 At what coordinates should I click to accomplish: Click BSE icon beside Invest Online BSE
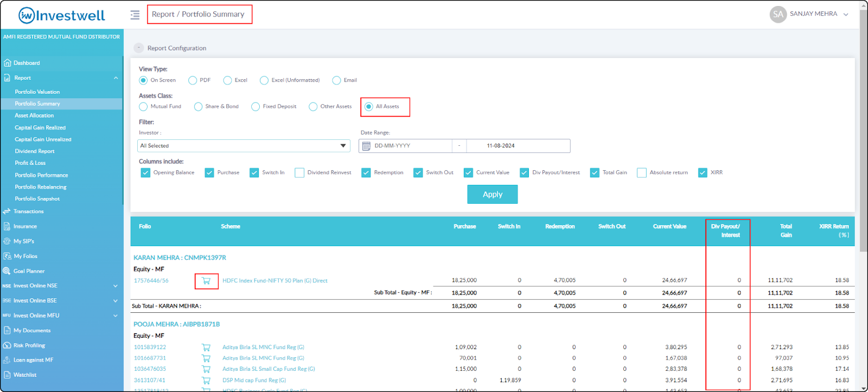(x=7, y=300)
